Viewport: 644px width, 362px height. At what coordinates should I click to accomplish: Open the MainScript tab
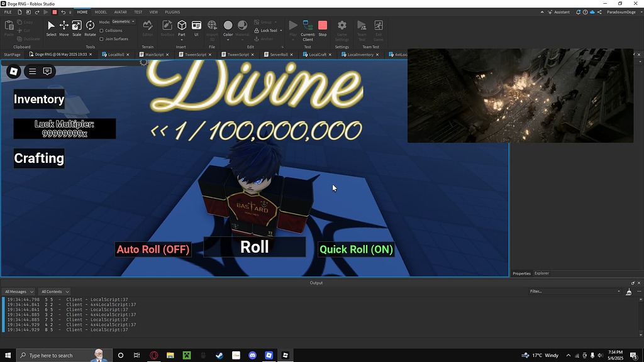click(155, 54)
